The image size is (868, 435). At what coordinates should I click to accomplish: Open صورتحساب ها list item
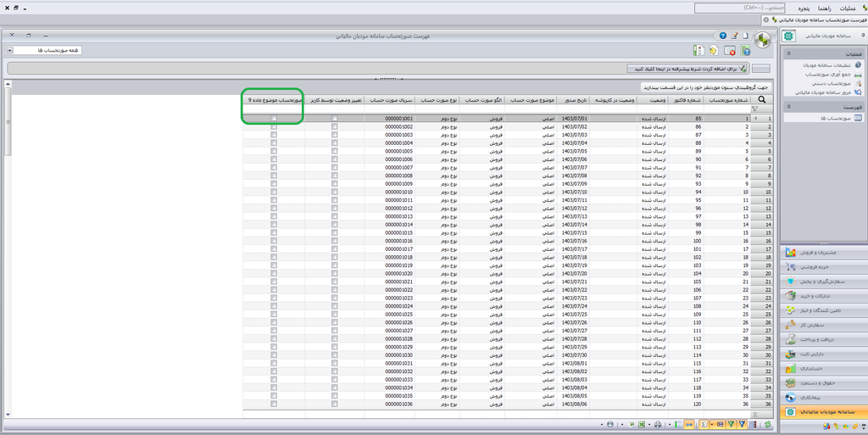[x=836, y=118]
